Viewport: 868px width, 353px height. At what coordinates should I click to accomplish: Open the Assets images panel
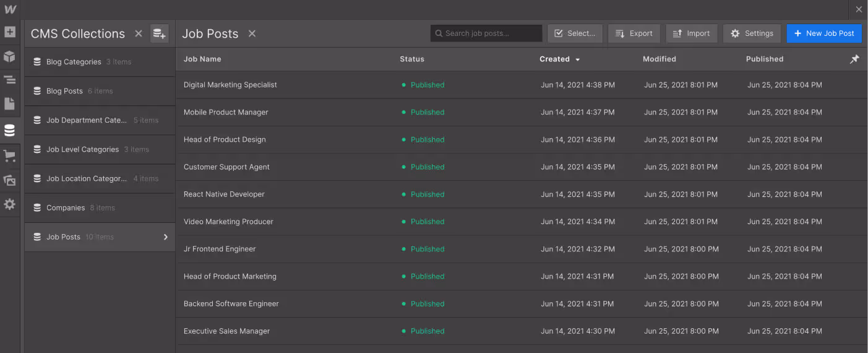9,180
